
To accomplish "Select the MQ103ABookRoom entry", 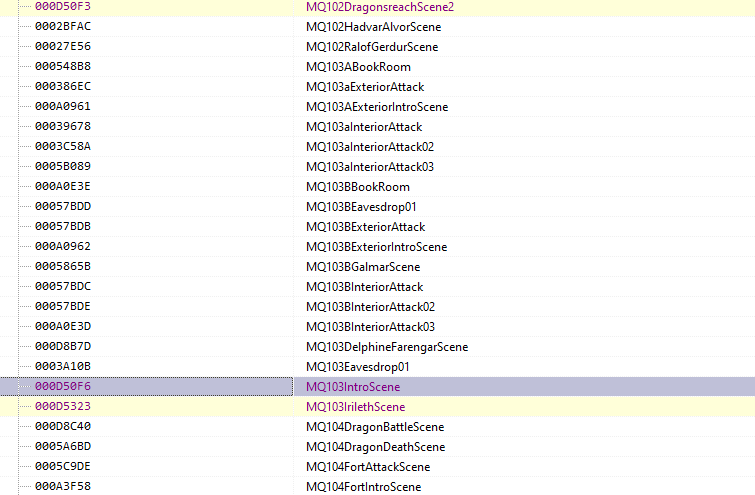I will tap(358, 67).
